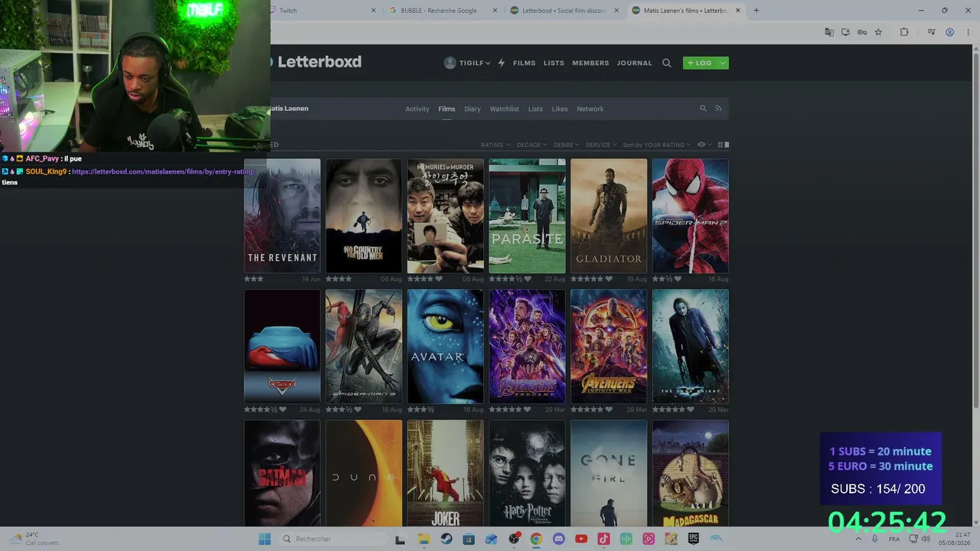
Task: Open the Activity profile tab
Action: click(417, 109)
